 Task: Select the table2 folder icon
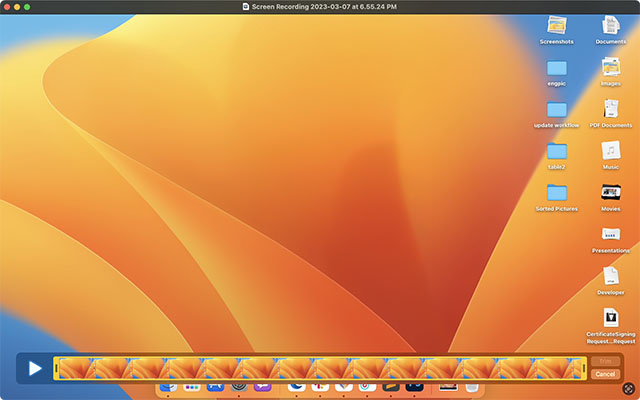coord(557,151)
